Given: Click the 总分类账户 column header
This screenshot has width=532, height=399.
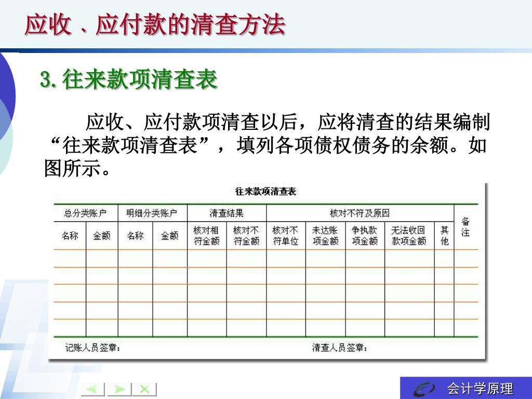Looking at the screenshot, I should (x=85, y=213).
